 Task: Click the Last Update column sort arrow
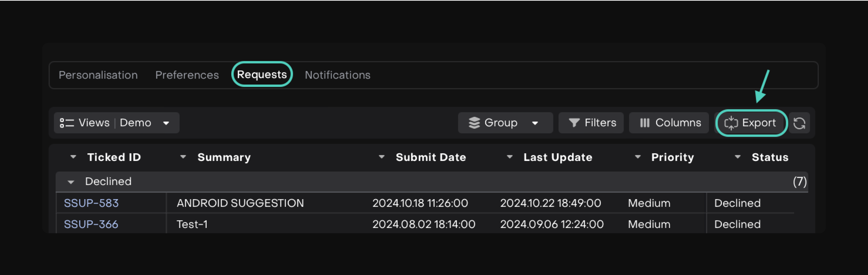click(509, 157)
